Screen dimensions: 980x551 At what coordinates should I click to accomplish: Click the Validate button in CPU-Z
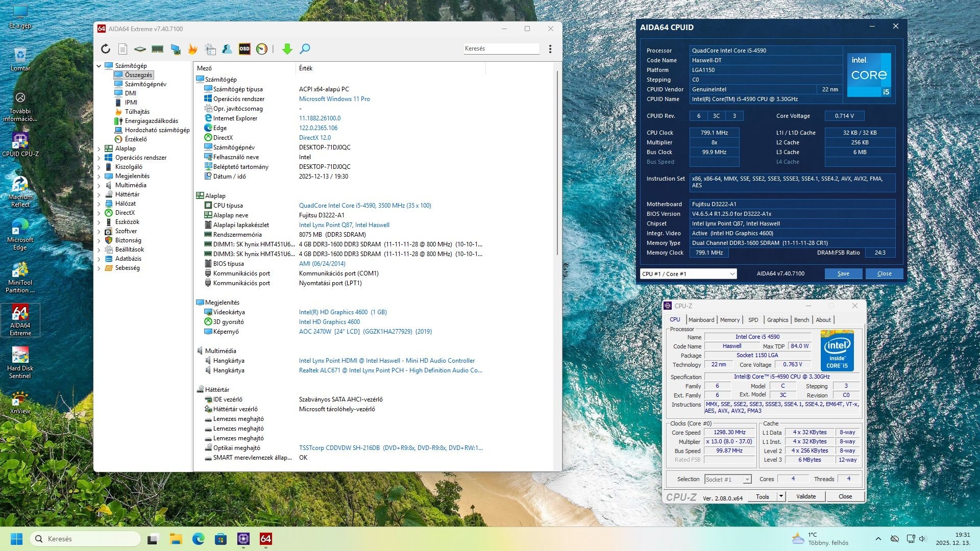click(x=805, y=496)
